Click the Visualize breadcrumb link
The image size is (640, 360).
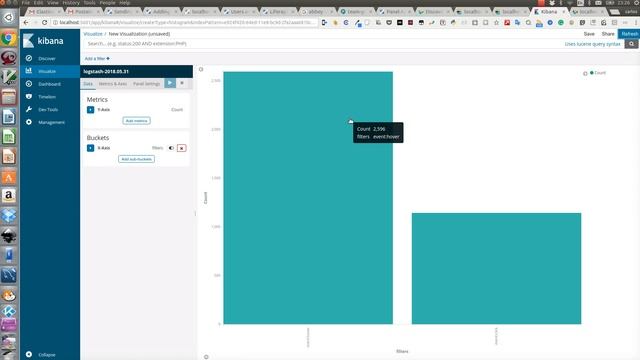click(93, 34)
